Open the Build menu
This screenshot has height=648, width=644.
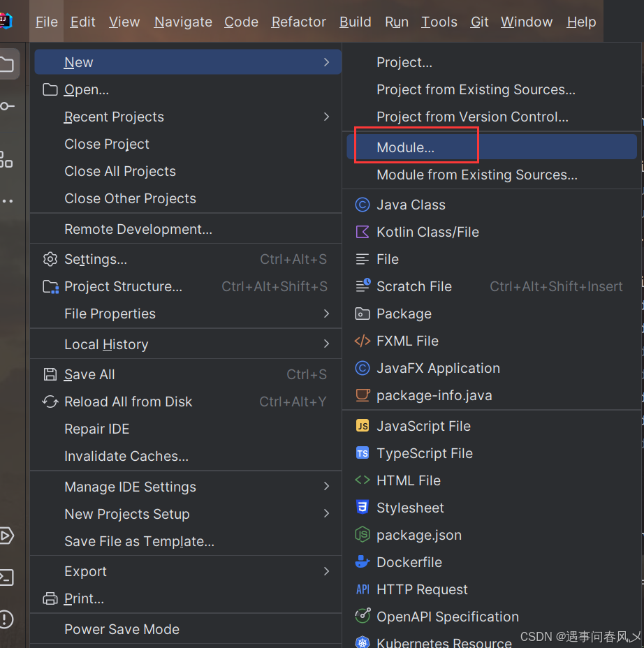(356, 22)
